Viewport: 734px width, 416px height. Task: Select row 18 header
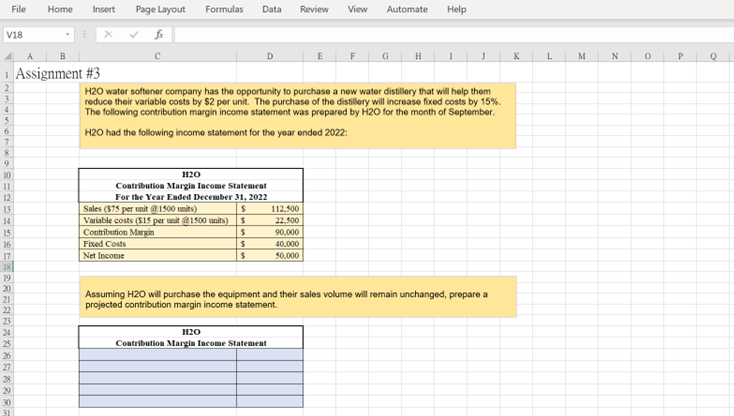7,267
